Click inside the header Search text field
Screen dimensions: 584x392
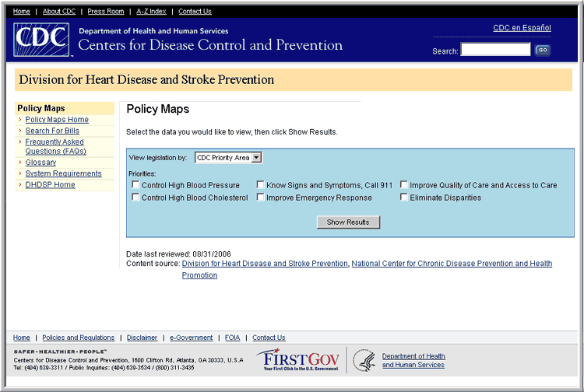495,50
